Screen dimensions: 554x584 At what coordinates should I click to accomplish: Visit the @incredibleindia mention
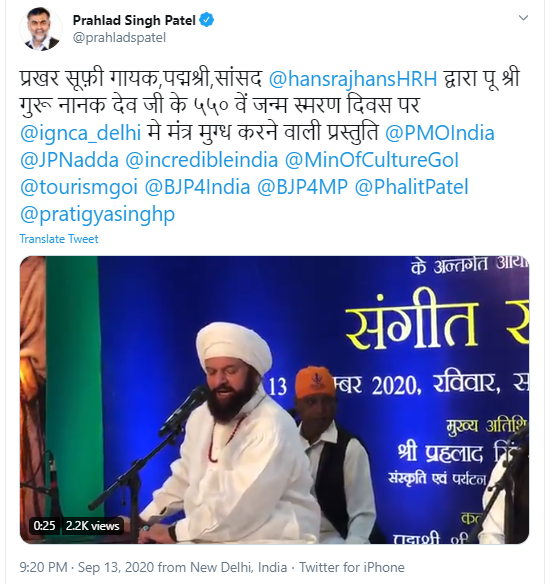(202, 160)
